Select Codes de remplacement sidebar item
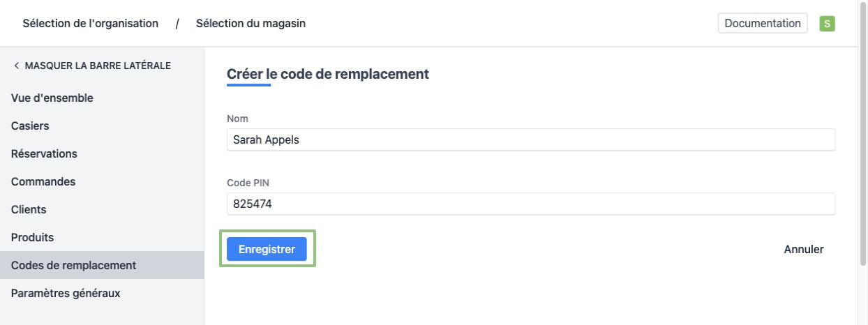The width and height of the screenshot is (868, 325). point(73,265)
